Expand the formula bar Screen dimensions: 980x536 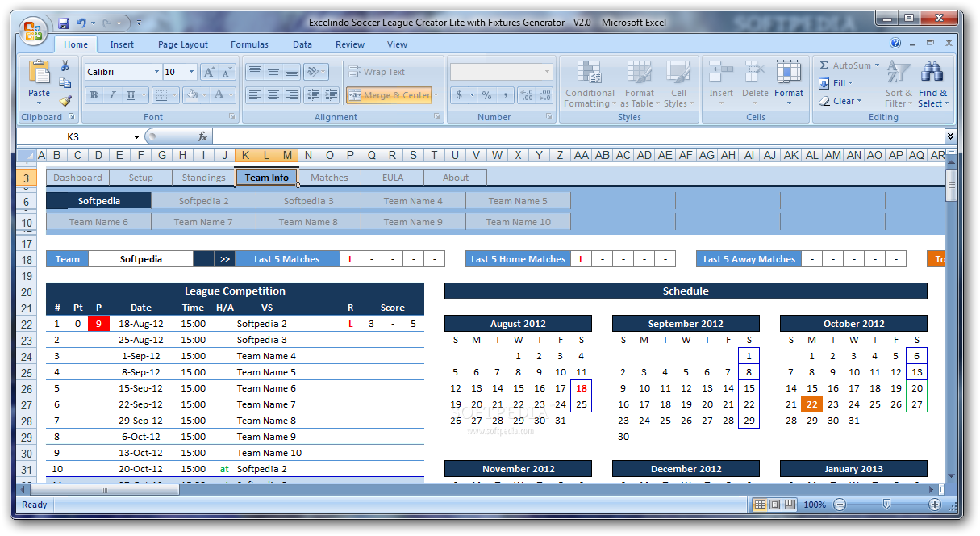pyautogui.click(x=950, y=137)
